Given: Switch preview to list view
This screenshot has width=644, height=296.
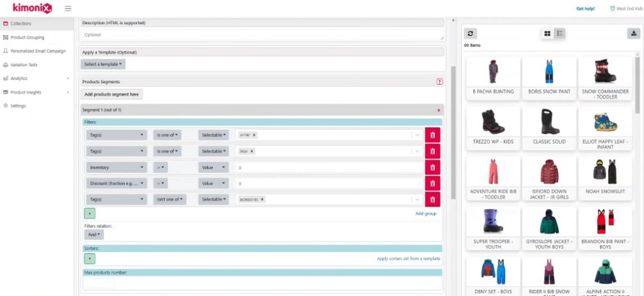Looking at the screenshot, I should pos(559,34).
